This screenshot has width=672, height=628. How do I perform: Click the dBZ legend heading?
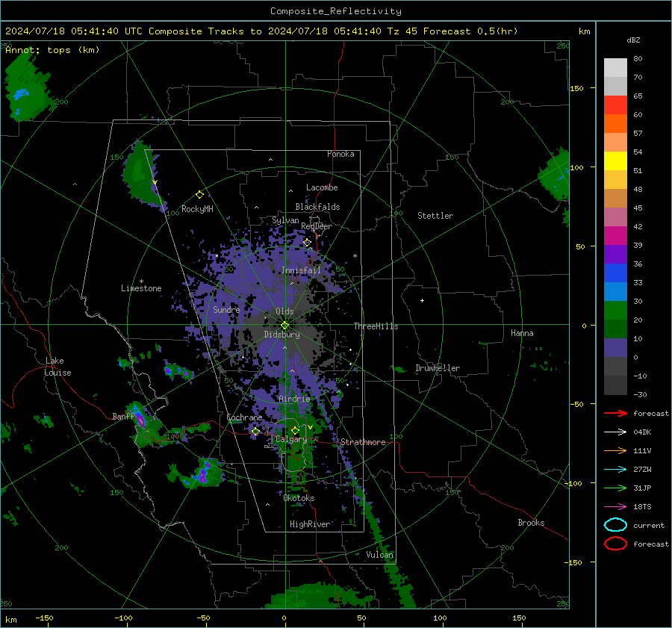coord(633,40)
